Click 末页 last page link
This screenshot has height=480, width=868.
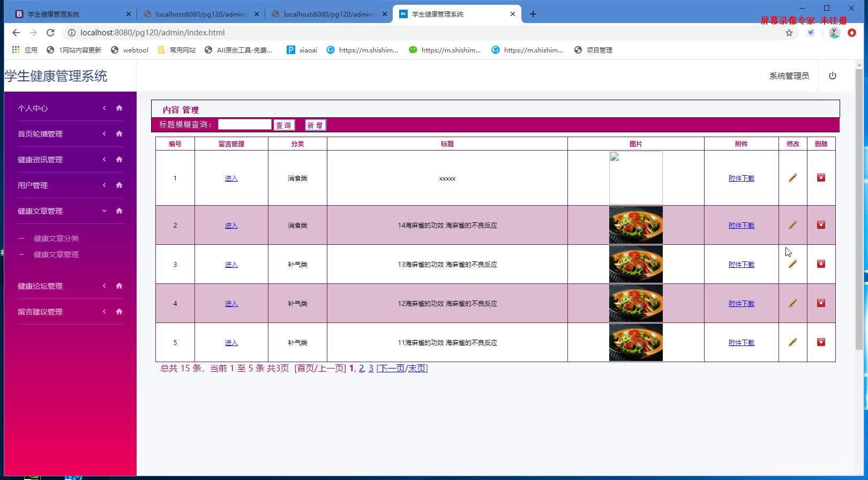416,369
